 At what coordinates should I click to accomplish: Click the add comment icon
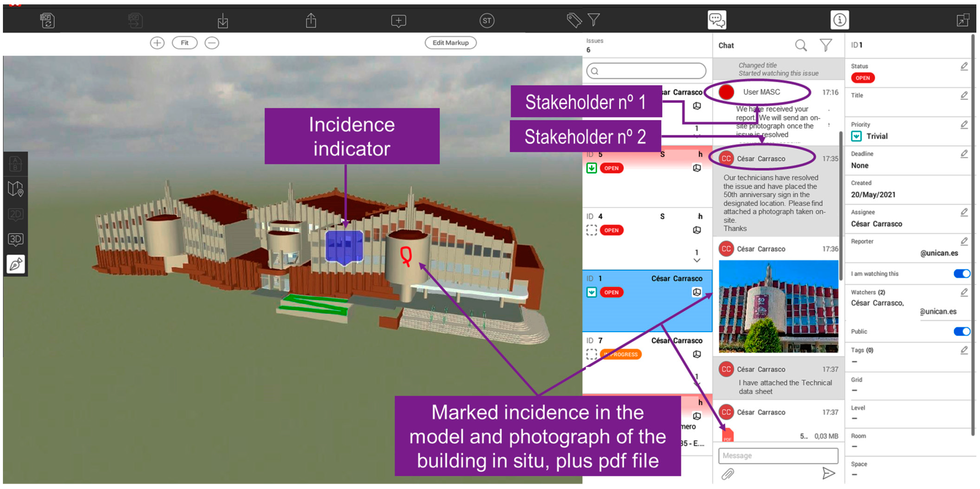[398, 20]
